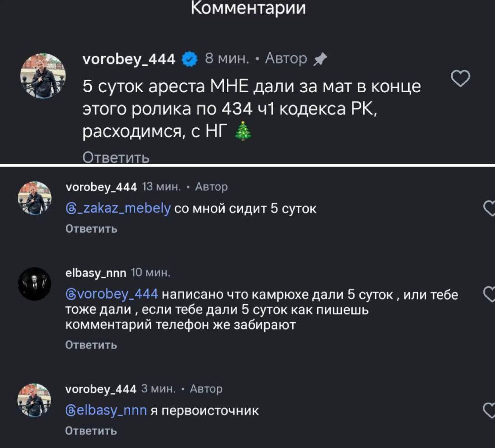Image resolution: width=495 pixels, height=448 pixels.
Task: Open elbasy_nnn's dark profile picture
Action: click(34, 284)
